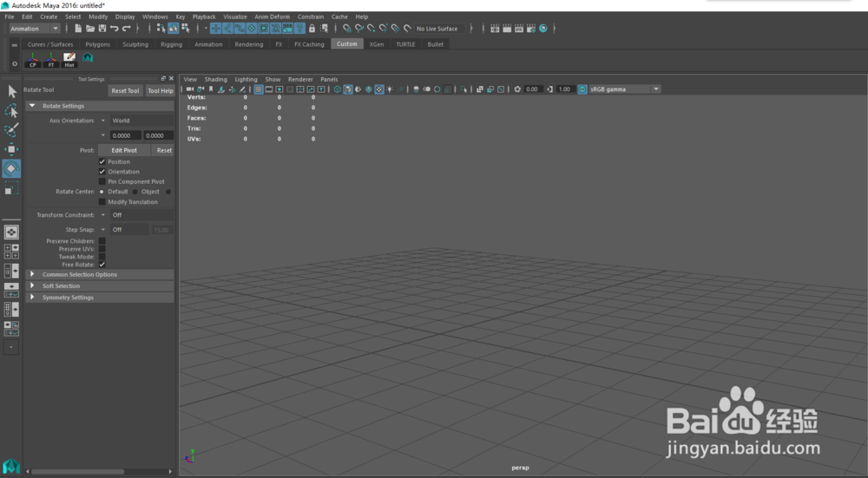This screenshot has width=868, height=478.
Task: Open the Step Snap dropdown arrow
Action: [x=103, y=230]
